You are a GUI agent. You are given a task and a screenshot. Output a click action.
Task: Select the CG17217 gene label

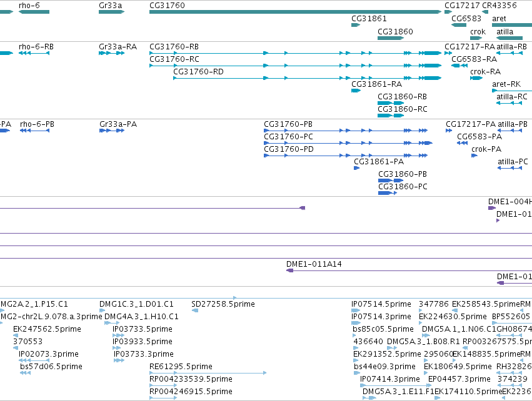[x=462, y=6]
